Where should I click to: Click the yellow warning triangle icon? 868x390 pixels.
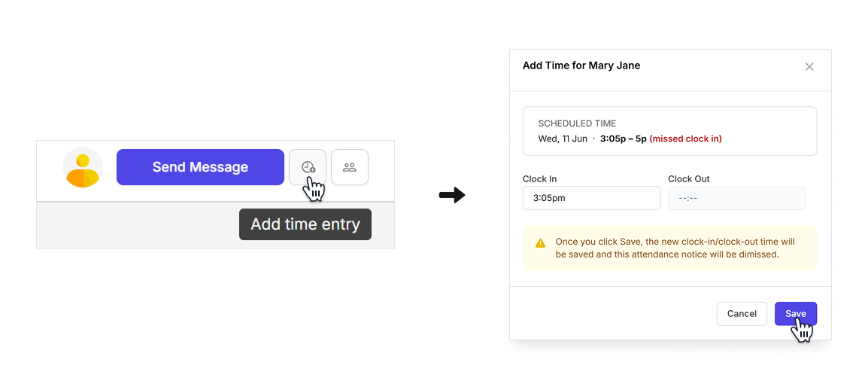[540, 243]
